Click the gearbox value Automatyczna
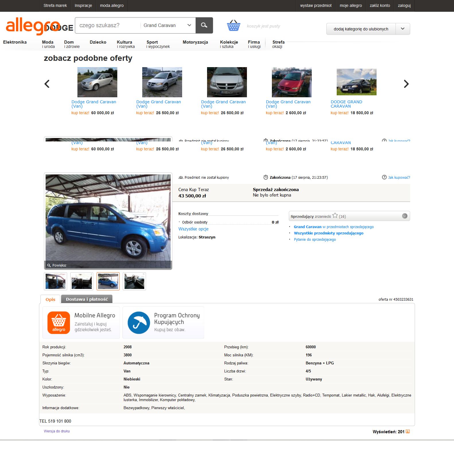 click(x=137, y=363)
